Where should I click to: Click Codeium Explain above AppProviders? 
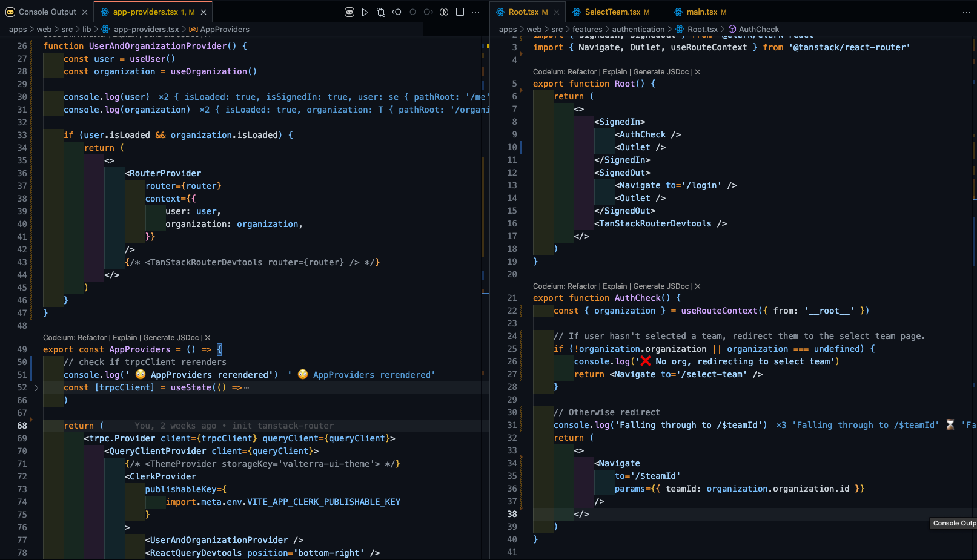pyautogui.click(x=125, y=338)
